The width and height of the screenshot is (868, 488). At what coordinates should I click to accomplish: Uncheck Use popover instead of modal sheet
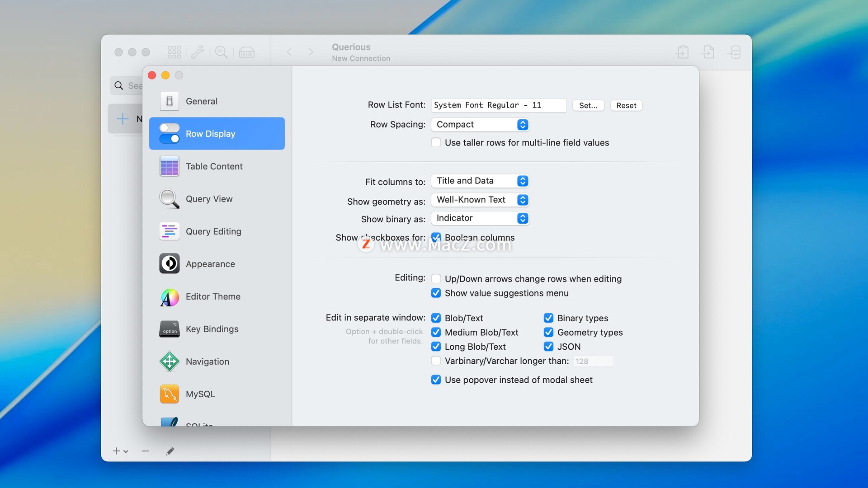[x=436, y=380]
